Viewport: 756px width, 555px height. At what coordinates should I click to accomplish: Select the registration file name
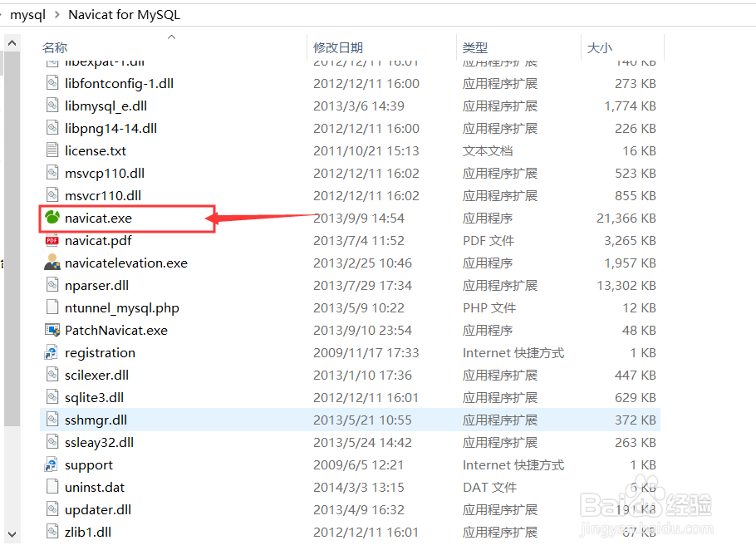click(100, 353)
